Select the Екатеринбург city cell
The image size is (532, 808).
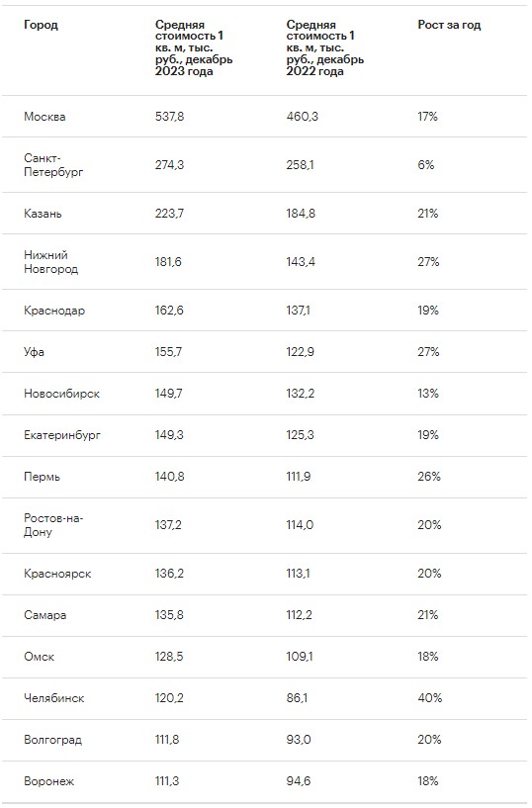pos(61,435)
